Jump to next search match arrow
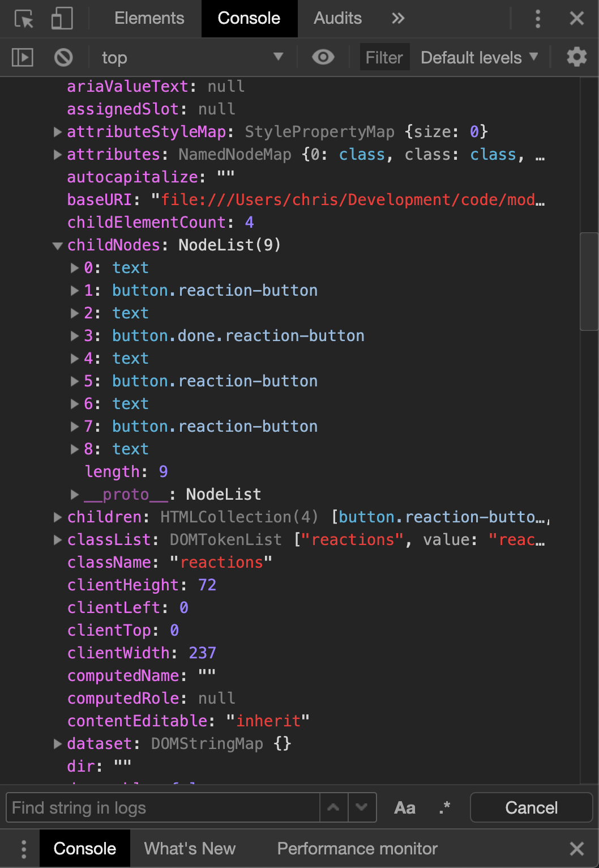 click(362, 807)
